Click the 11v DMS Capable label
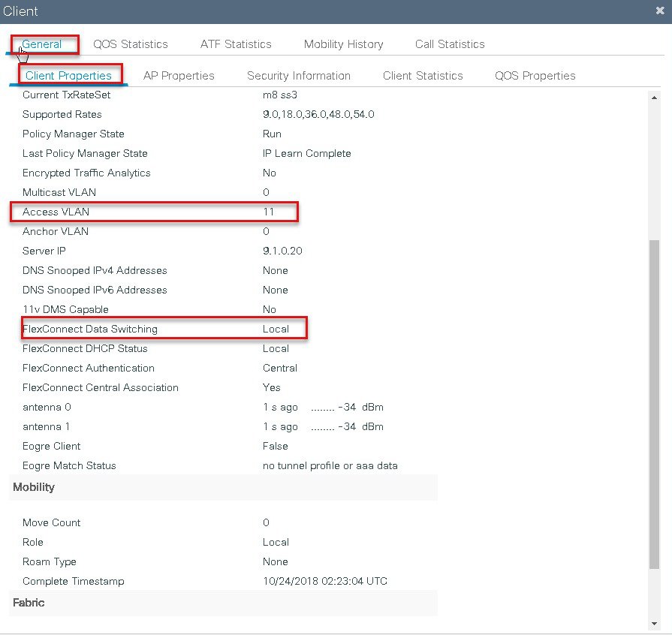The height and width of the screenshot is (635, 672). [65, 309]
